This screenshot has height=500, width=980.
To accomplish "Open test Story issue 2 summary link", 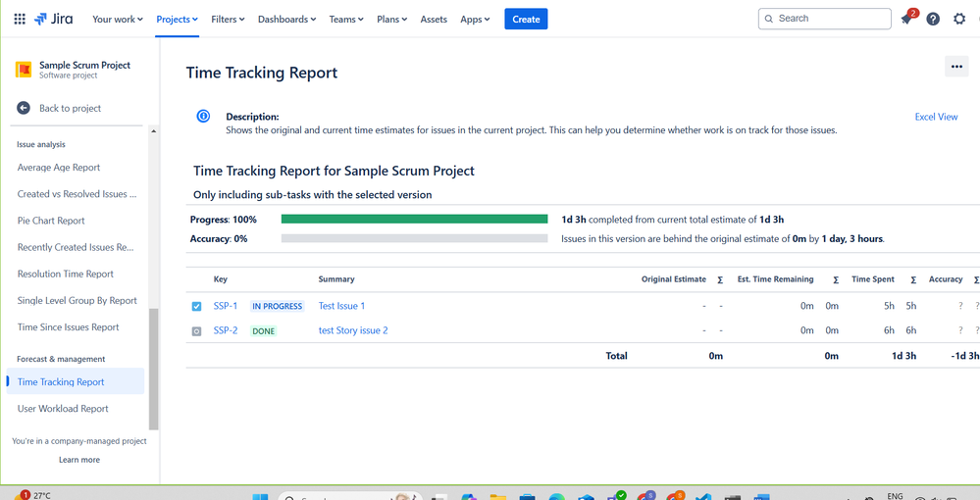I will coord(353,330).
